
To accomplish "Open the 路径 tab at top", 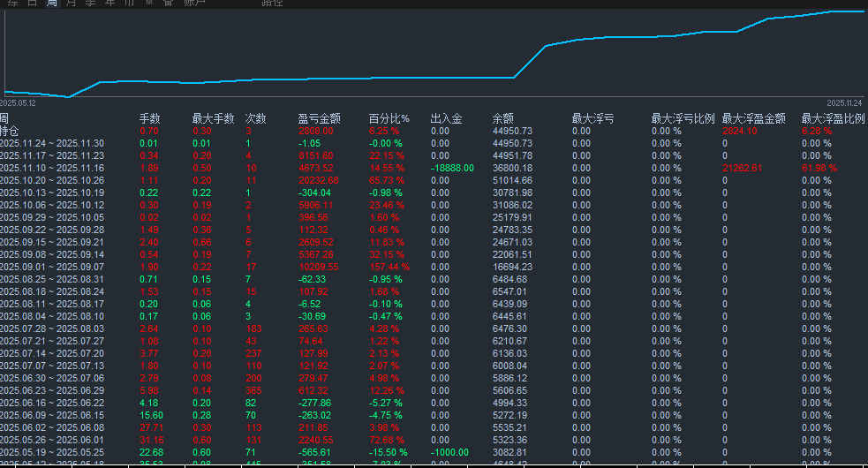I will (273, 4).
